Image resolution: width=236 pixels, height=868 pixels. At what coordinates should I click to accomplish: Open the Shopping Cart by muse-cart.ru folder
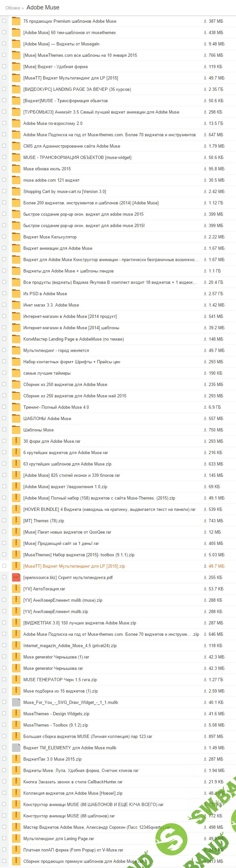pyautogui.click(x=64, y=191)
